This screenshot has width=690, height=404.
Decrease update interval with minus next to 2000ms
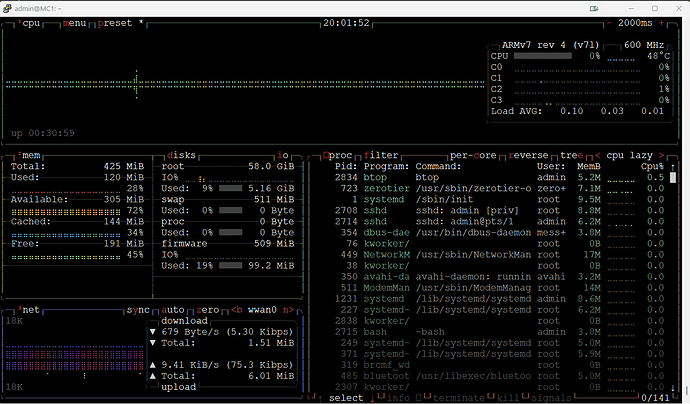(x=609, y=23)
